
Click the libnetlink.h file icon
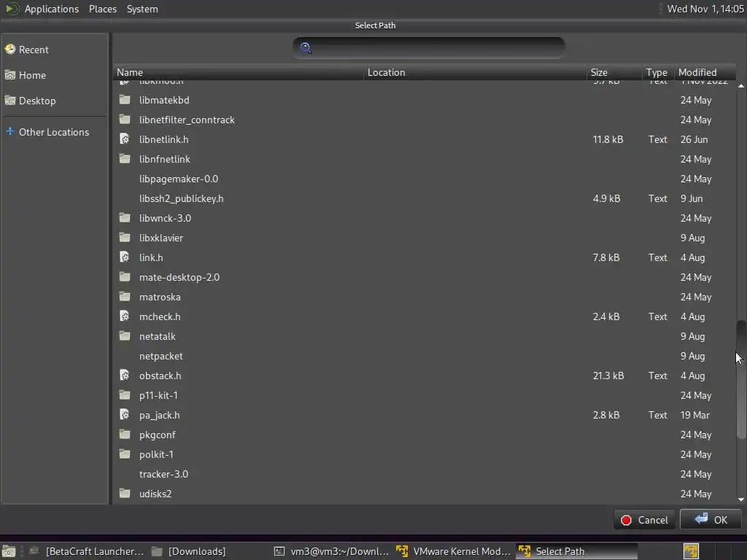tap(125, 139)
